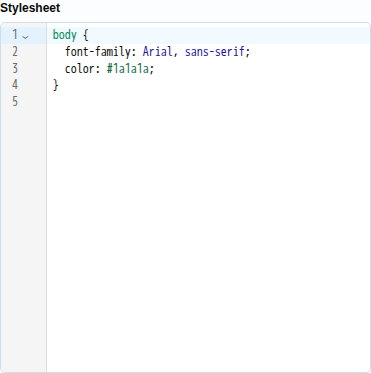Select the 'Arial' font value
Image resolution: width=371 pixels, height=373 pixels.
tap(157, 52)
